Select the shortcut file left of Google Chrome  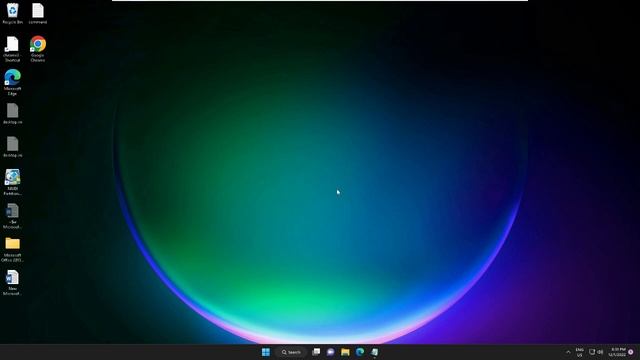tap(12, 49)
